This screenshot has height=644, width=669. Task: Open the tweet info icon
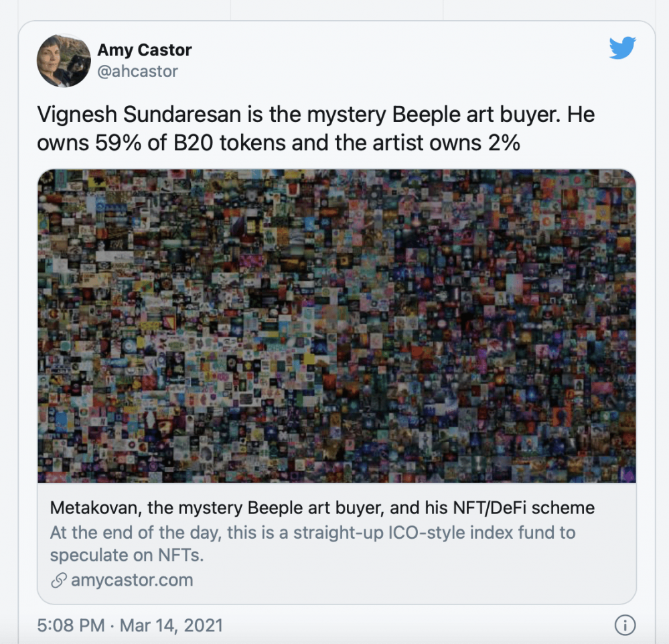click(x=624, y=626)
